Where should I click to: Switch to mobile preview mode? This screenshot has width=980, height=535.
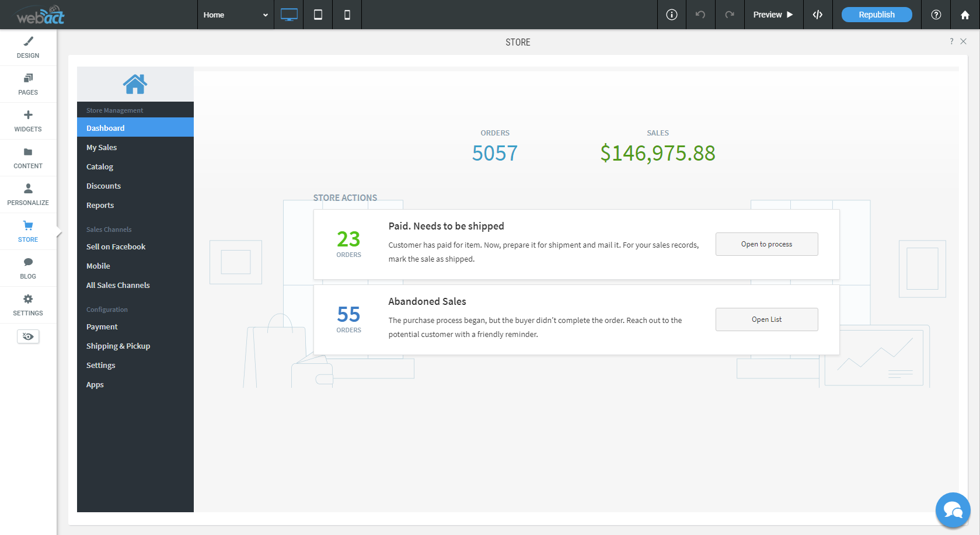pyautogui.click(x=347, y=15)
